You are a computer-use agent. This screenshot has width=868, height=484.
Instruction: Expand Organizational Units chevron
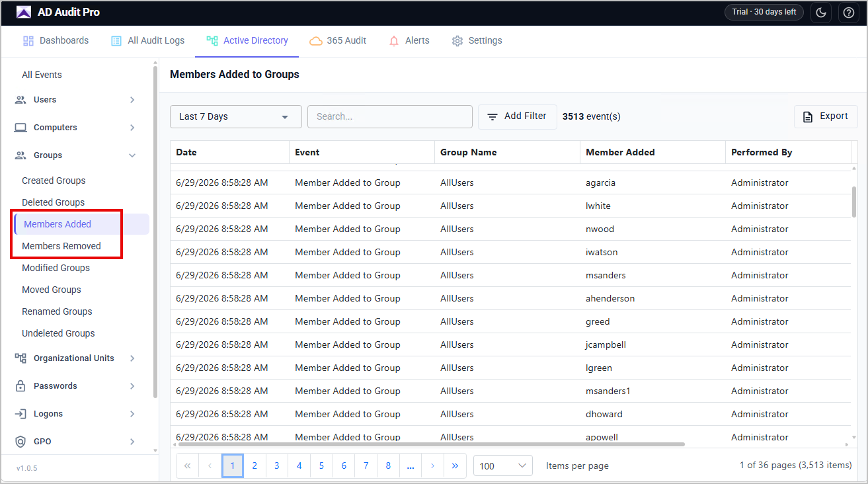tap(132, 358)
